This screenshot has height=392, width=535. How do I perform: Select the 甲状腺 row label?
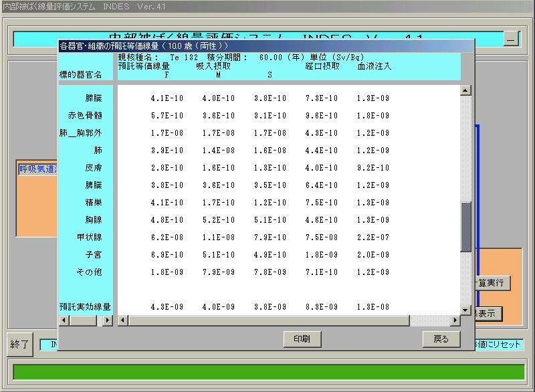89,237
